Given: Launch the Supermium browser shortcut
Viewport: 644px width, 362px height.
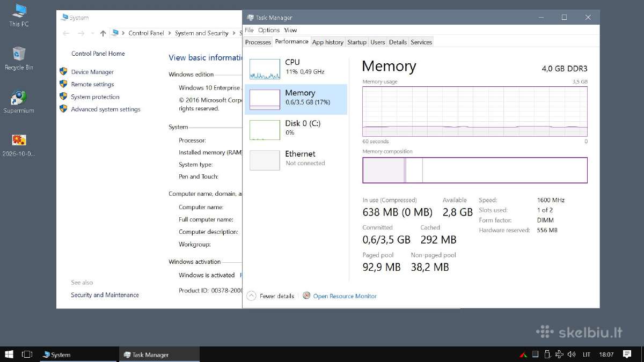Looking at the screenshot, I should click(19, 102).
